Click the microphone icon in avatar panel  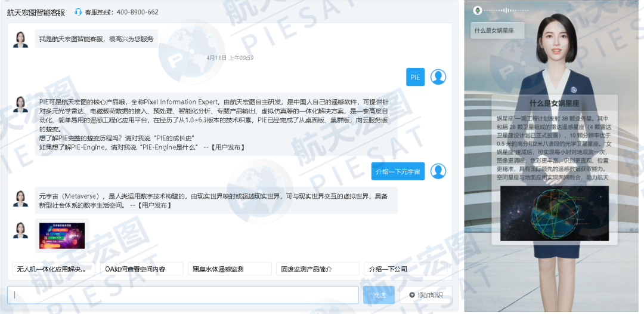[477, 10]
